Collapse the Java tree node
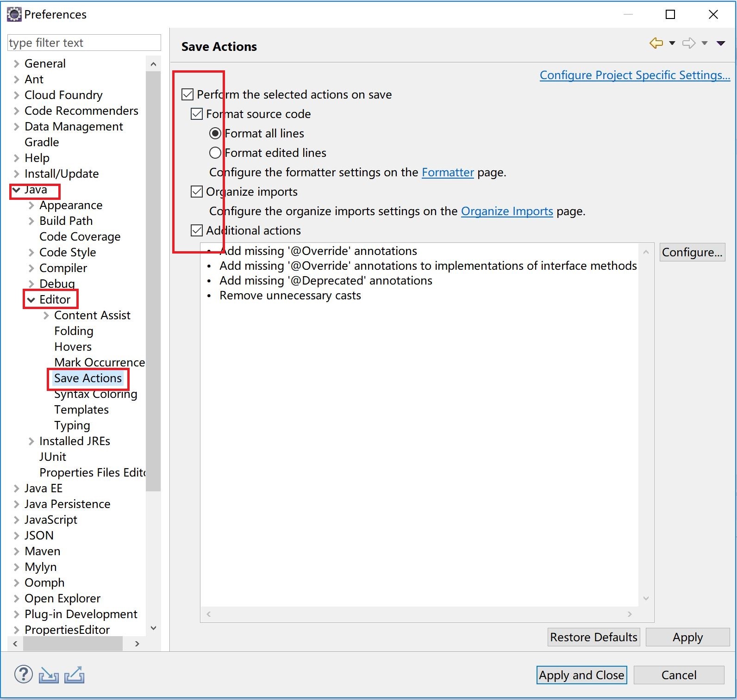The width and height of the screenshot is (737, 700). point(16,190)
